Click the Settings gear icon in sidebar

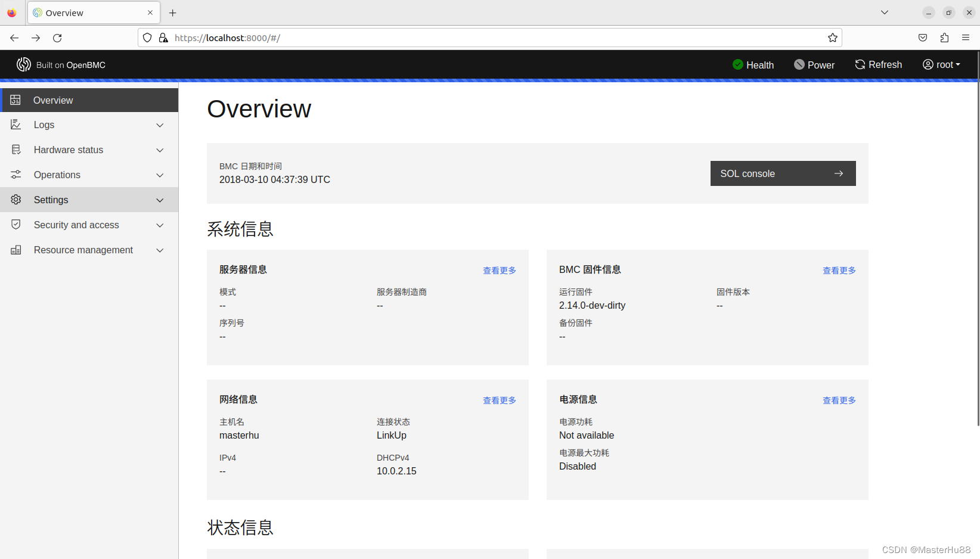tap(15, 200)
